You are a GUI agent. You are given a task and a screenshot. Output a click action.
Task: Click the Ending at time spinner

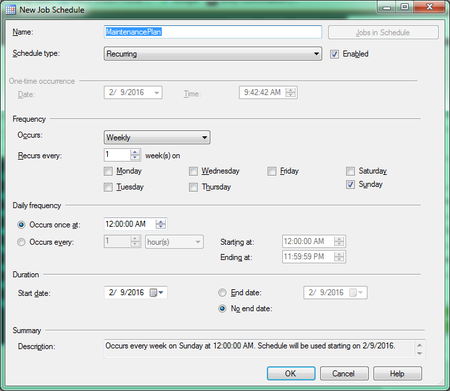[339, 257]
